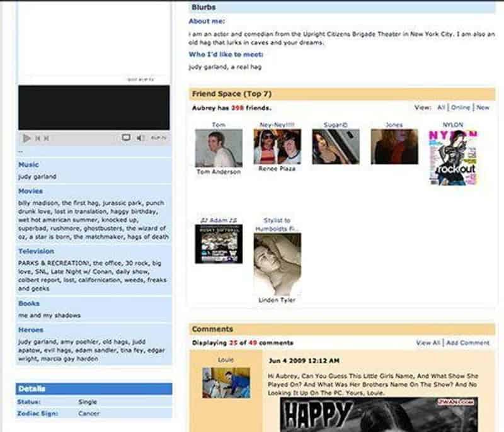This screenshot has width=504, height=432.
Task: Open SugarD's friend photo
Action: (x=336, y=147)
